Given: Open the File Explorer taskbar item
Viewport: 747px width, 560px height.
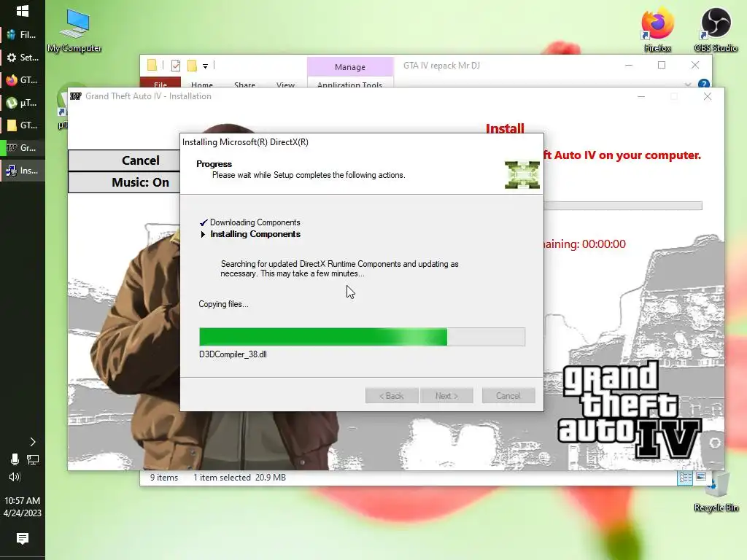Looking at the screenshot, I should 23,35.
